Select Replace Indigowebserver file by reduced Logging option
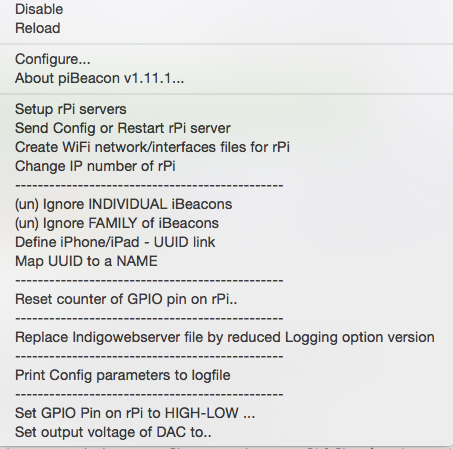 (x=225, y=337)
